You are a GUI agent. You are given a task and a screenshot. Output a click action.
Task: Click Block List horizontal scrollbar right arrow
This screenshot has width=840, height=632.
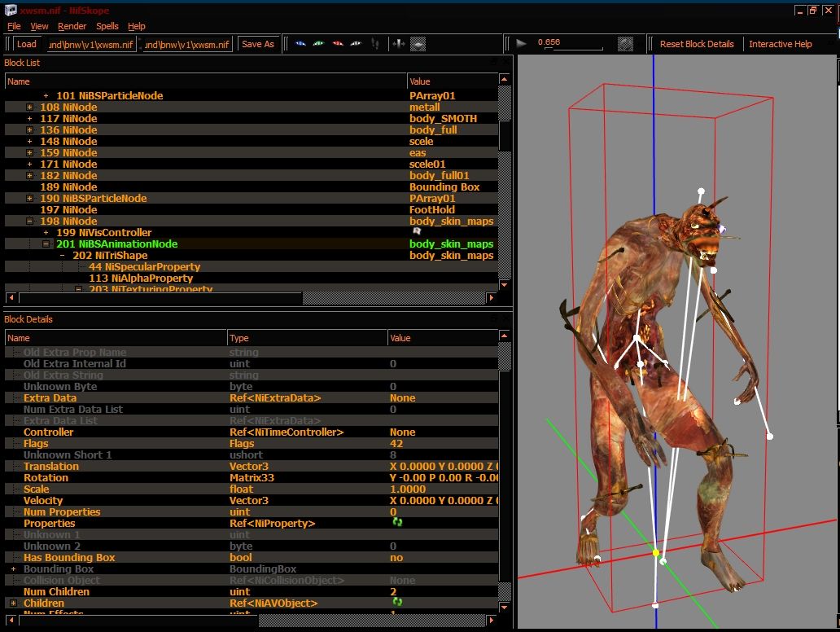492,297
